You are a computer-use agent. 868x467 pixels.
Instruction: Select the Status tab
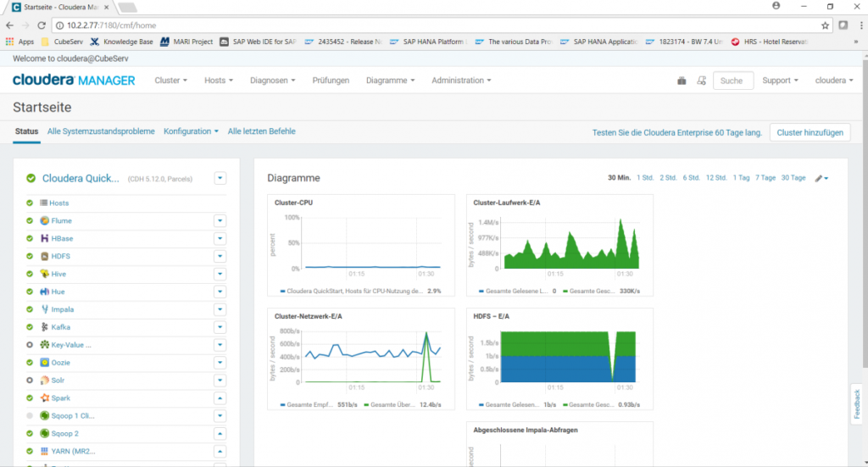tap(26, 131)
